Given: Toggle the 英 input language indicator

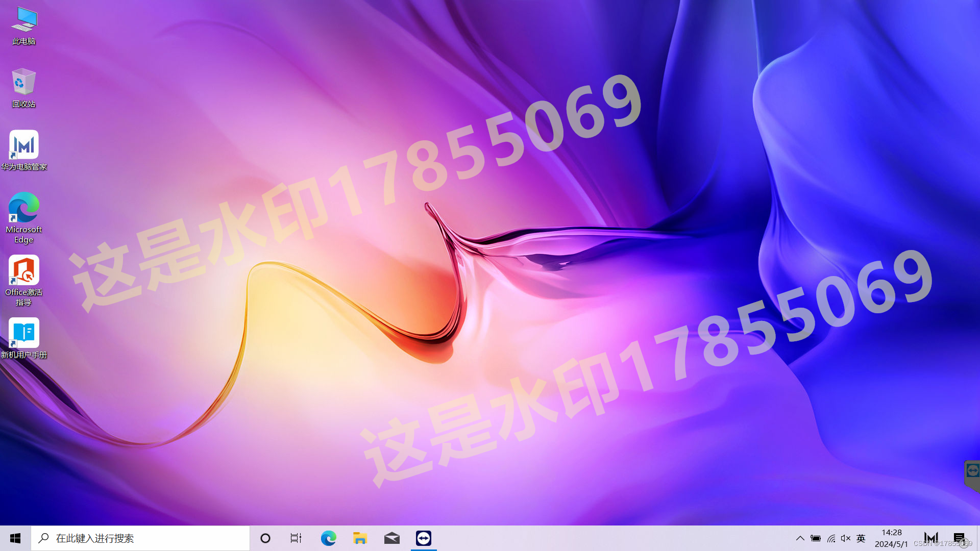Looking at the screenshot, I should click(x=861, y=538).
